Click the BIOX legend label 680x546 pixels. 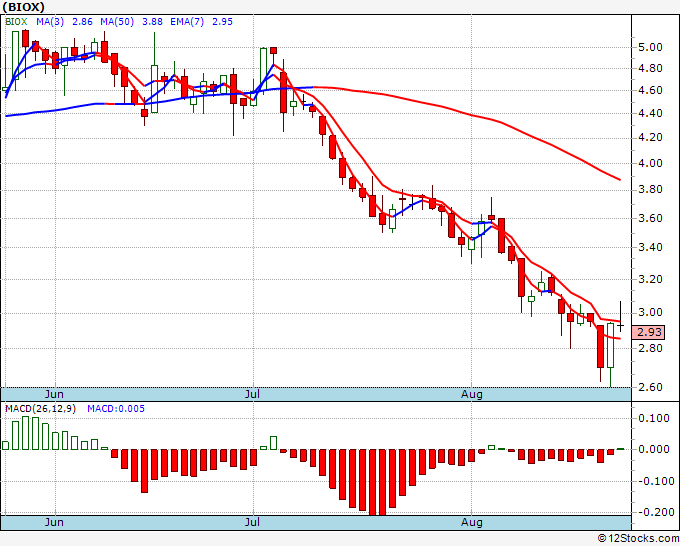click(16, 22)
